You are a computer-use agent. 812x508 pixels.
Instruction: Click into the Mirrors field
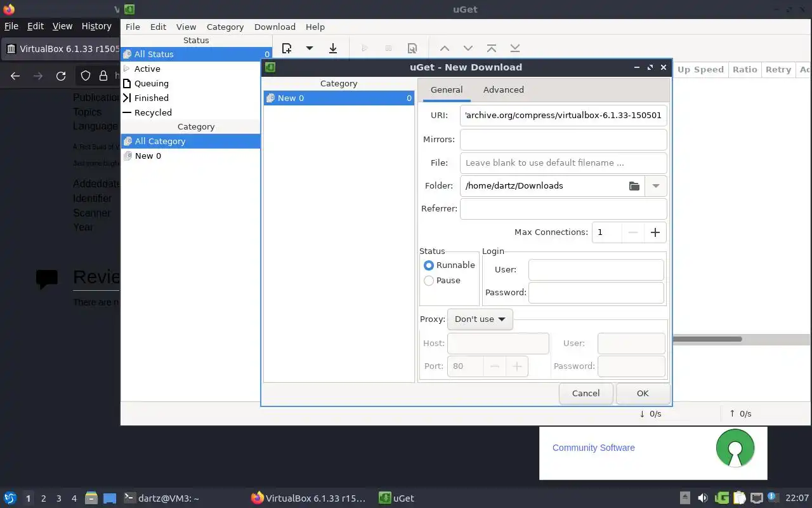(x=563, y=140)
